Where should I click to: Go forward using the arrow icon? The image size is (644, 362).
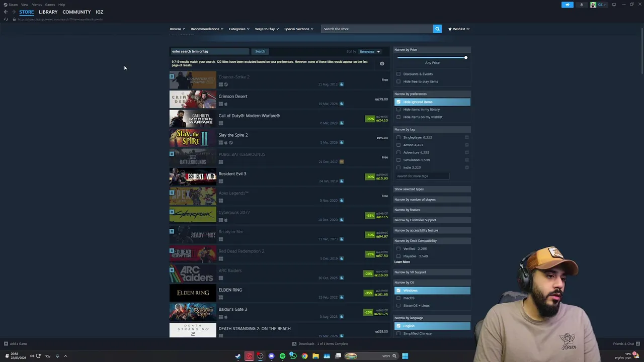click(14, 12)
